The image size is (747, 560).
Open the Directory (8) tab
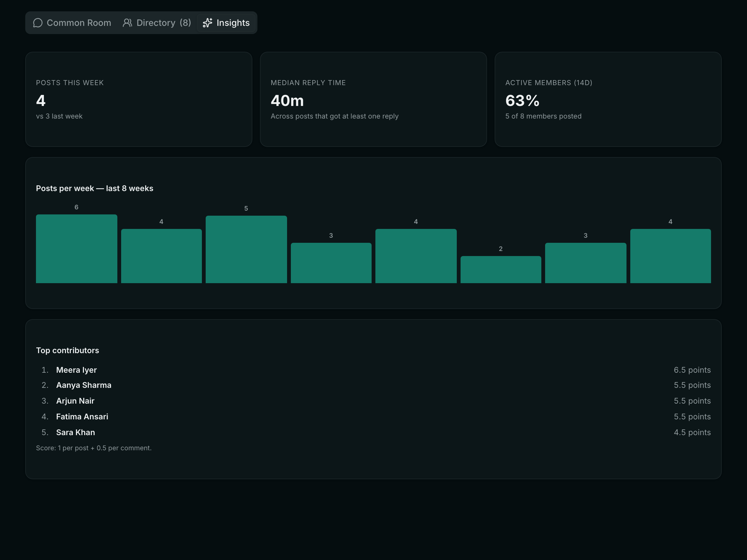(x=157, y=23)
